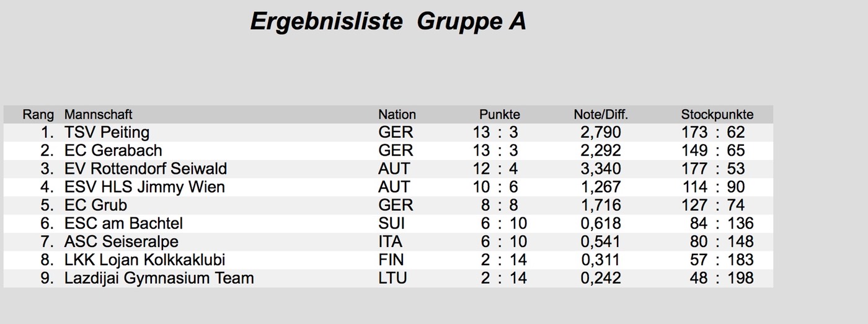868x324 pixels.
Task: Click the Note/Diff. column header
Action: 601,115
